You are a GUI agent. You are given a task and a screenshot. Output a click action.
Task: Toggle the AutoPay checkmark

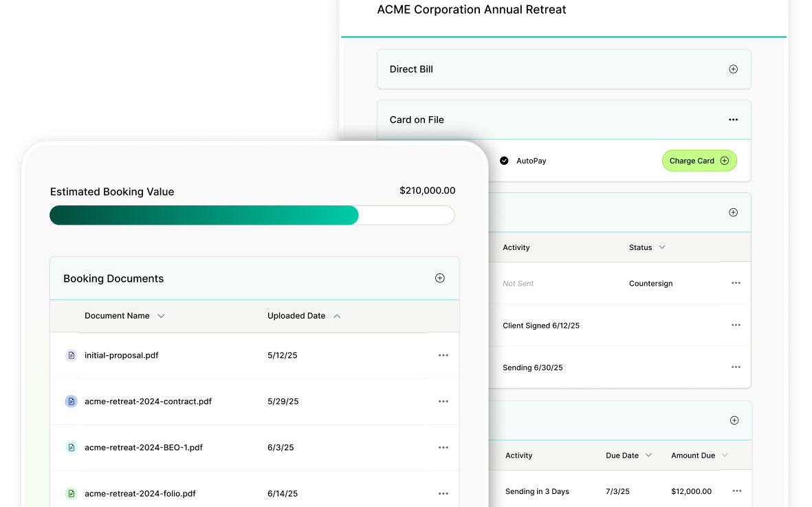click(x=504, y=161)
